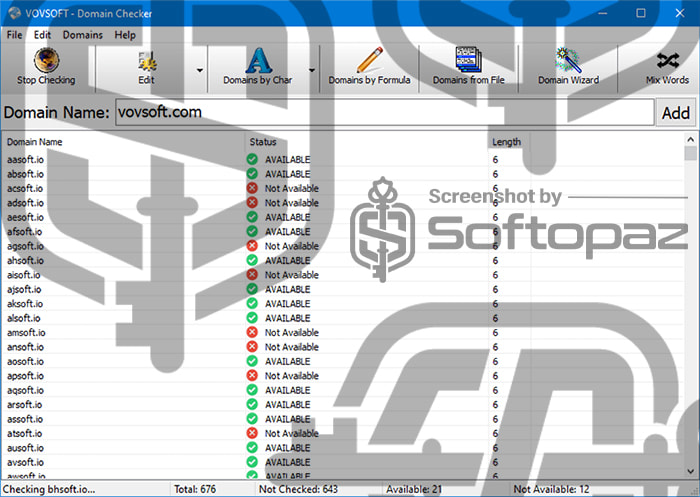Click the Not Available: 12 status entry
Image resolution: width=700 pixels, height=497 pixels.
551,489
